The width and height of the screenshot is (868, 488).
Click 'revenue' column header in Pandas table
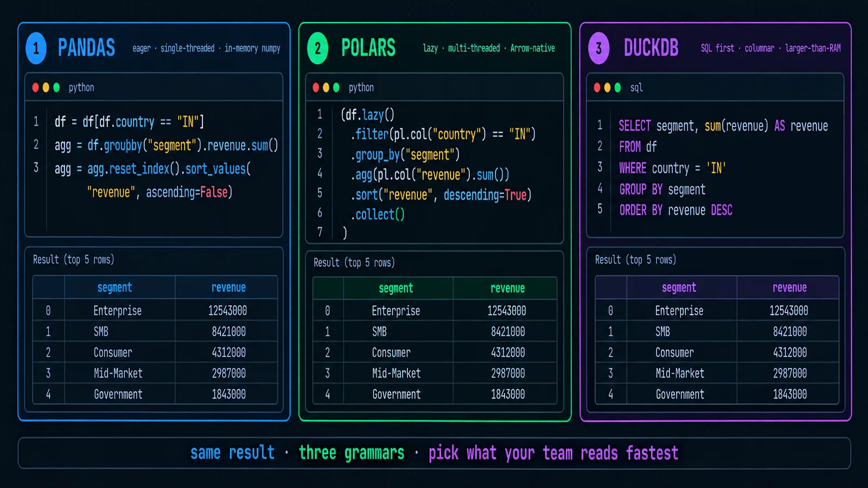(x=228, y=287)
